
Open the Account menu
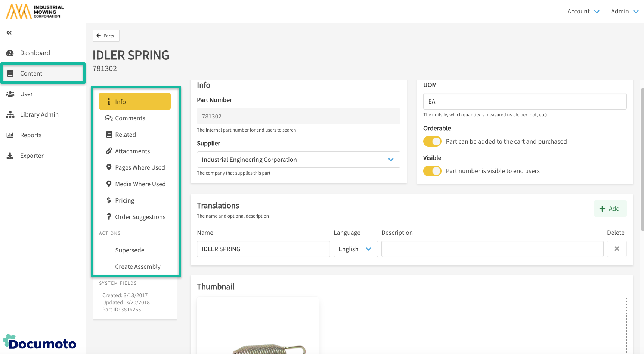tap(583, 12)
